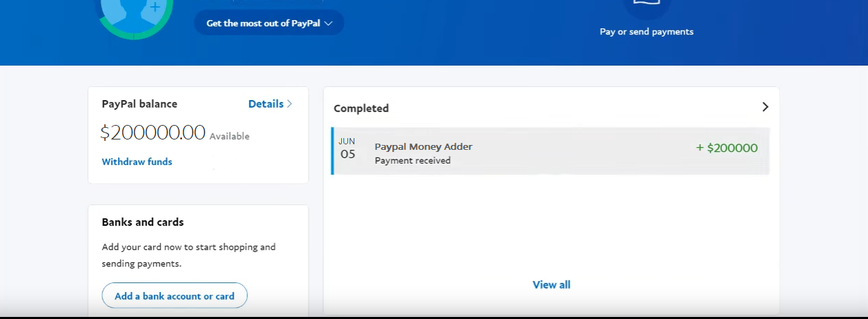Click Add a bank account or card
This screenshot has width=868, height=319.
point(174,296)
